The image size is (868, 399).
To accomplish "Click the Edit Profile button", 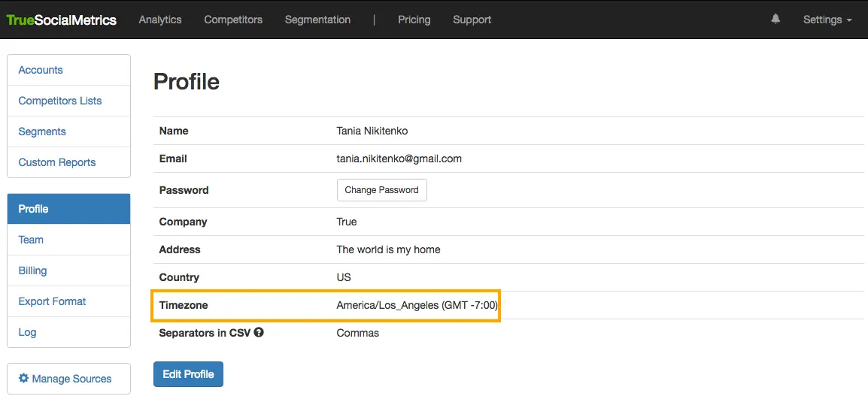I will click(188, 374).
